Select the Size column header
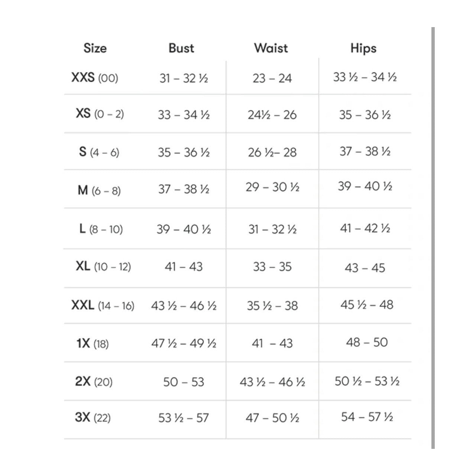 (95, 48)
